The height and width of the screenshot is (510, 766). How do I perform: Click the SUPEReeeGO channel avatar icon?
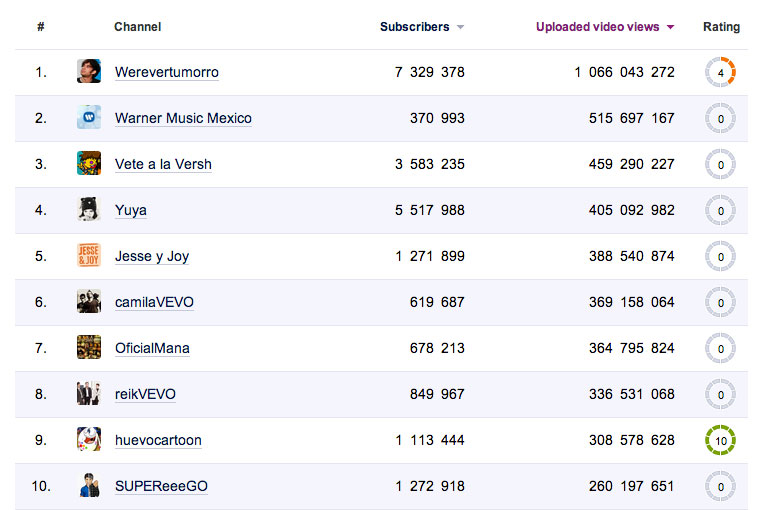[89, 486]
